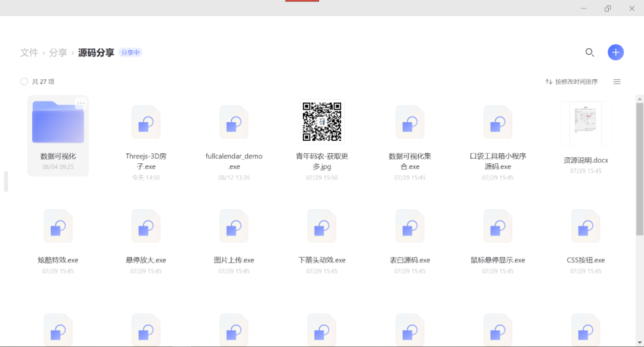
Task: Click the 08/04 09:25 date under 数据可视化
Action: [x=58, y=167]
